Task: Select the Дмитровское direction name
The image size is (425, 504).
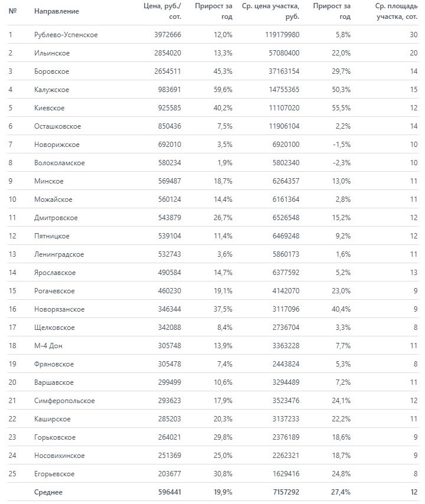Action: [x=56, y=218]
